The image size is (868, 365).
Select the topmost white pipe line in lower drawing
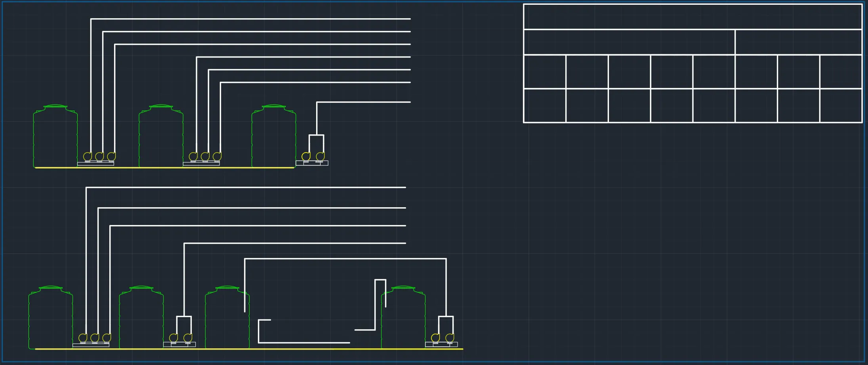tap(246, 187)
